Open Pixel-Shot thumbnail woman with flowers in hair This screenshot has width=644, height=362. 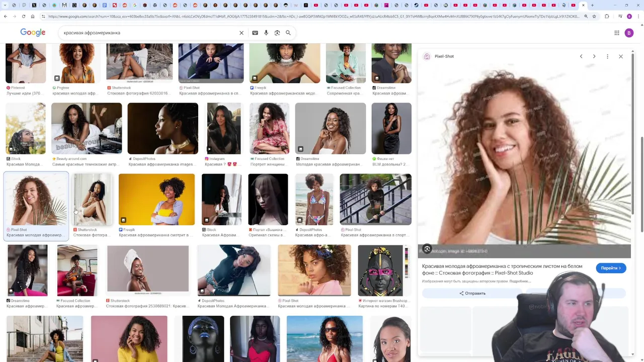(x=314, y=271)
